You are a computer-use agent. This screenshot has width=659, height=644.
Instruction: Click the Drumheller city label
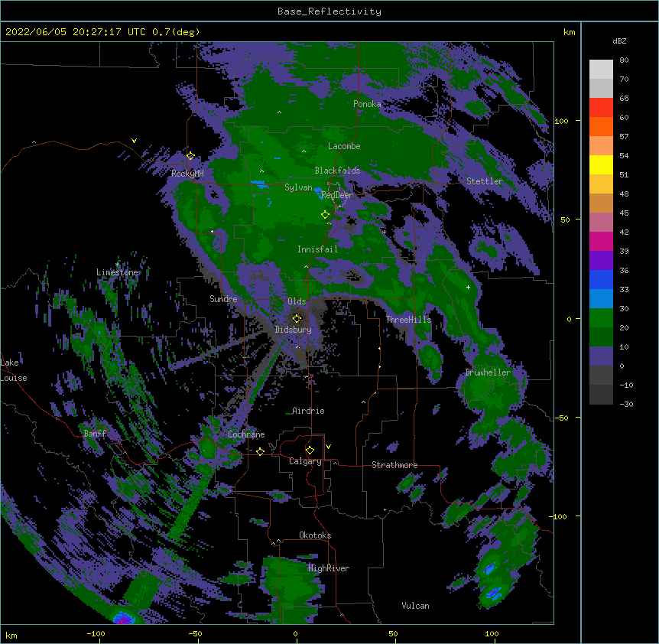488,372
